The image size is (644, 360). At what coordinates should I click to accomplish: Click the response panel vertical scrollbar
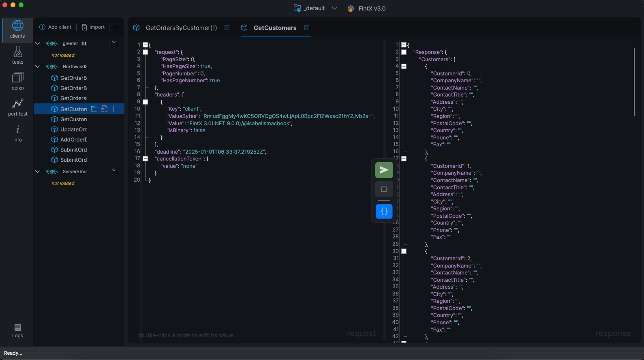(x=634, y=82)
